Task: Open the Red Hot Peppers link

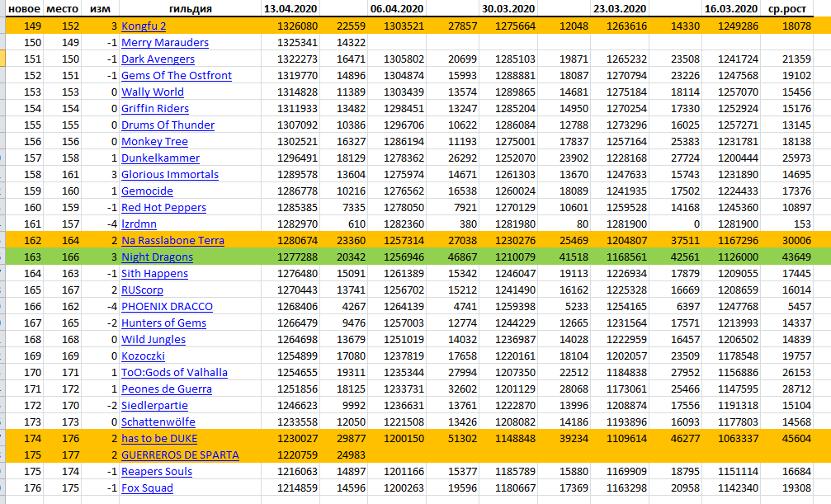Action: coord(163,207)
